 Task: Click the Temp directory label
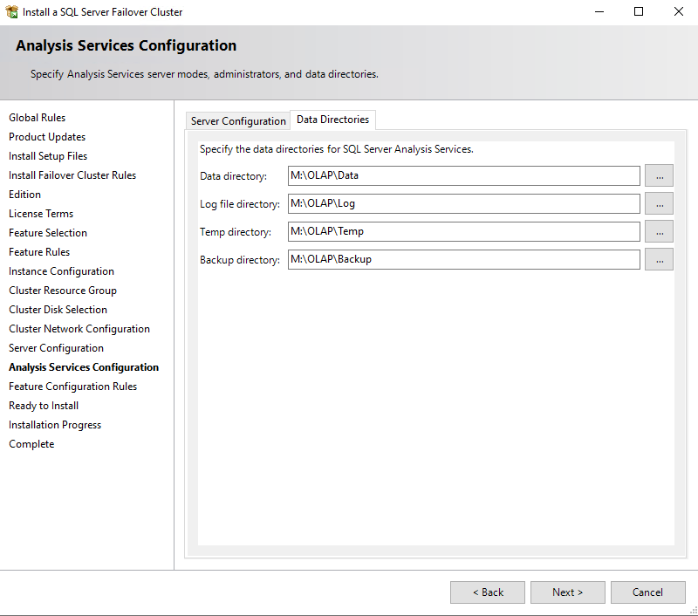pos(236,232)
